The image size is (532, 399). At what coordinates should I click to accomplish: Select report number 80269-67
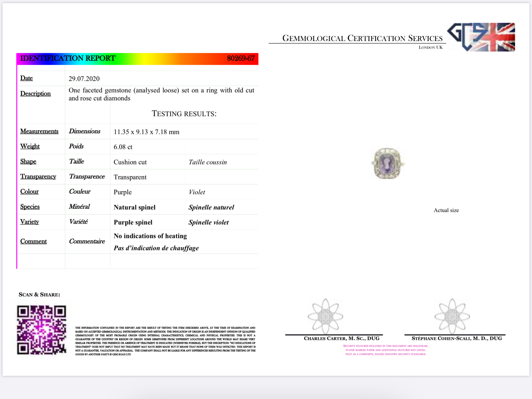(x=241, y=59)
